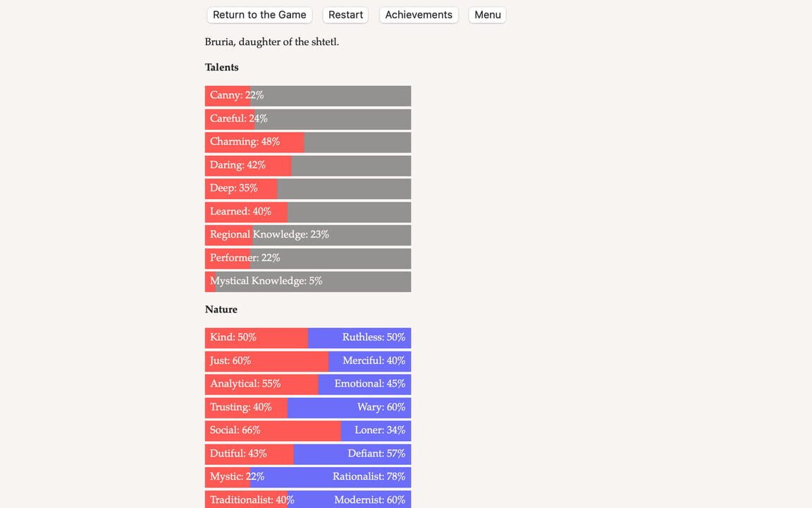Click the Deep 35% bar
812x508 pixels.
pyautogui.click(x=308, y=188)
